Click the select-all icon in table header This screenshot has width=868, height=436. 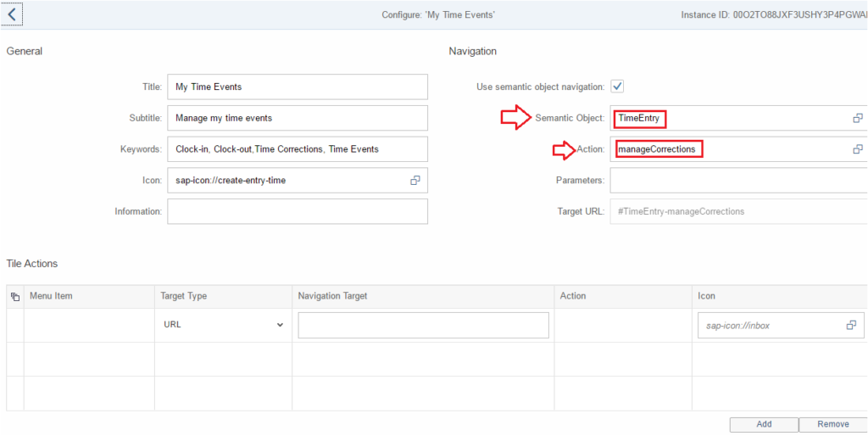(15, 296)
